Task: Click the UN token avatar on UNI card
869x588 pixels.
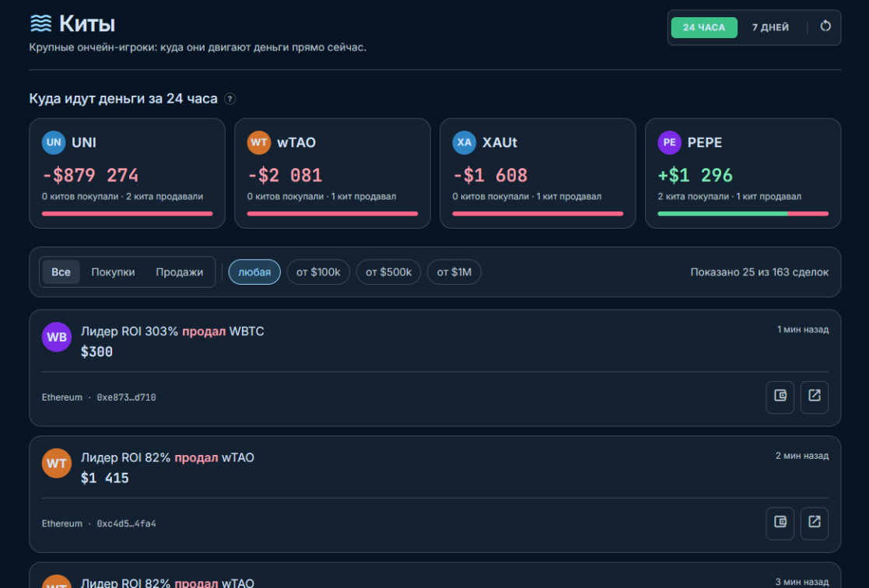Action: (54, 142)
